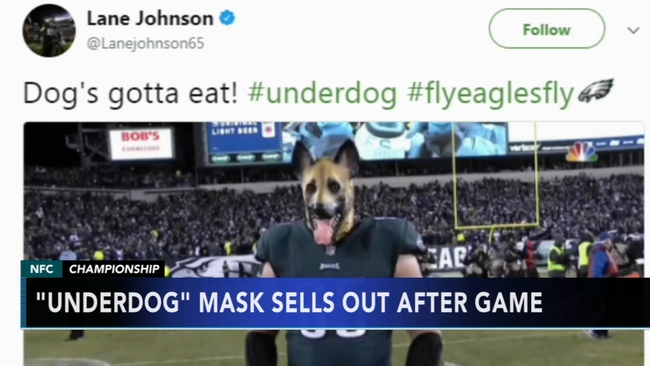Open the Lane Johnson display name
650x366 pixels.
tap(150, 18)
